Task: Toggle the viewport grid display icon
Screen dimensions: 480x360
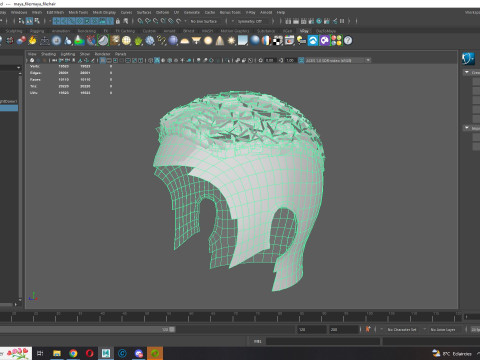Action: click(x=103, y=60)
